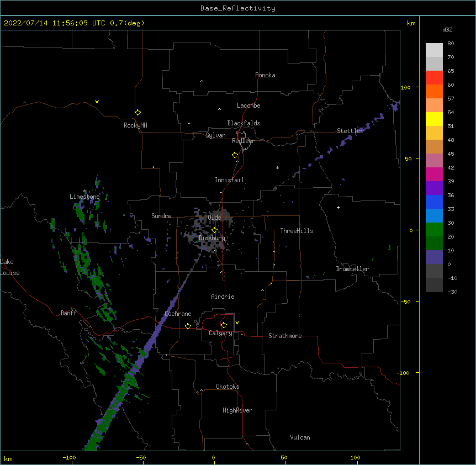Click the green echo band near Limestone
Screen dimensions: 476x465
click(80, 213)
